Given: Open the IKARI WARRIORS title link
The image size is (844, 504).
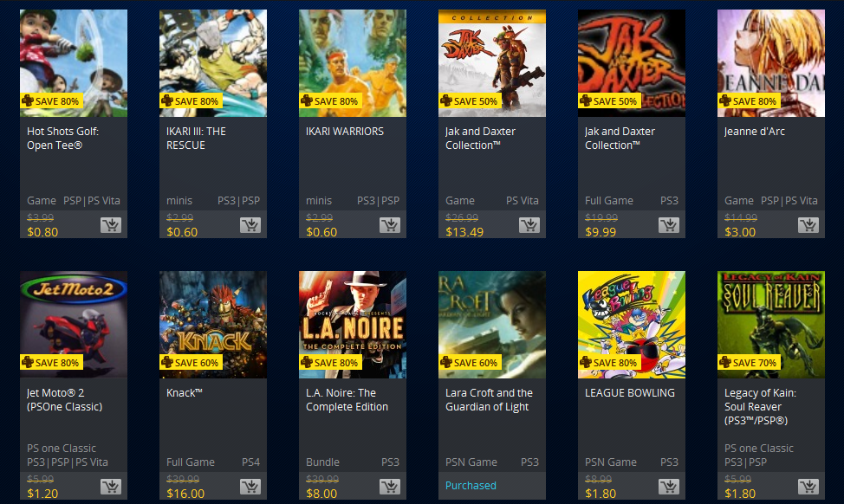Looking at the screenshot, I should coord(345,132).
